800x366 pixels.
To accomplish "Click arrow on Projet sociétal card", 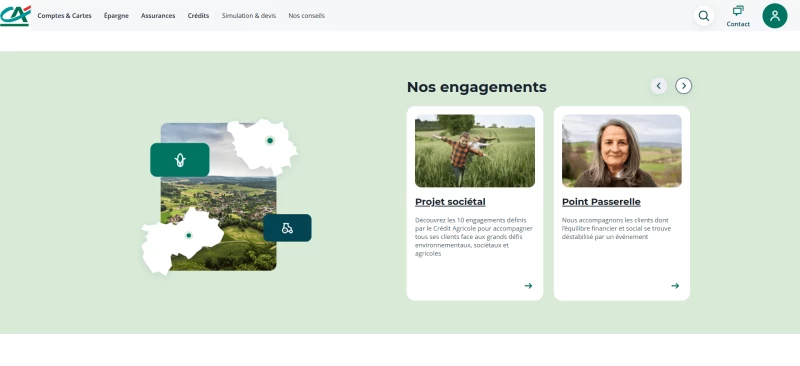I will 528,286.
